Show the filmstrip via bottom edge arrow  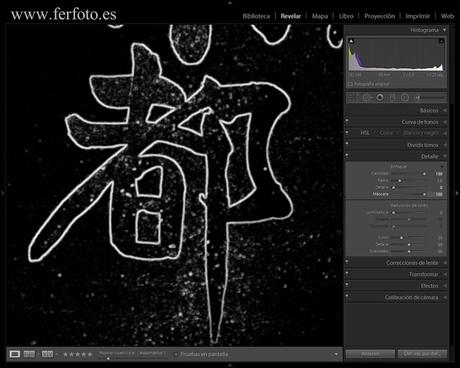pos(230,365)
